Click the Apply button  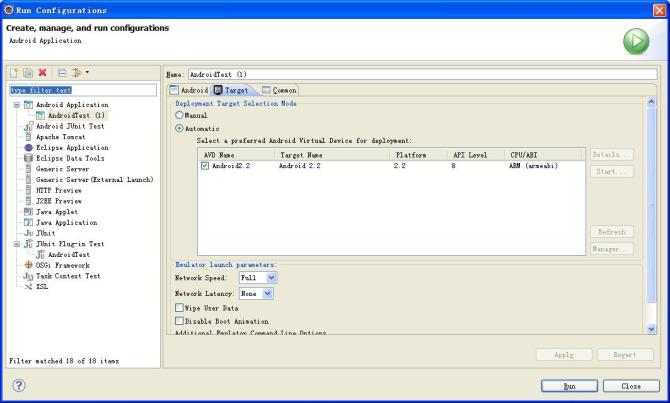tap(564, 355)
